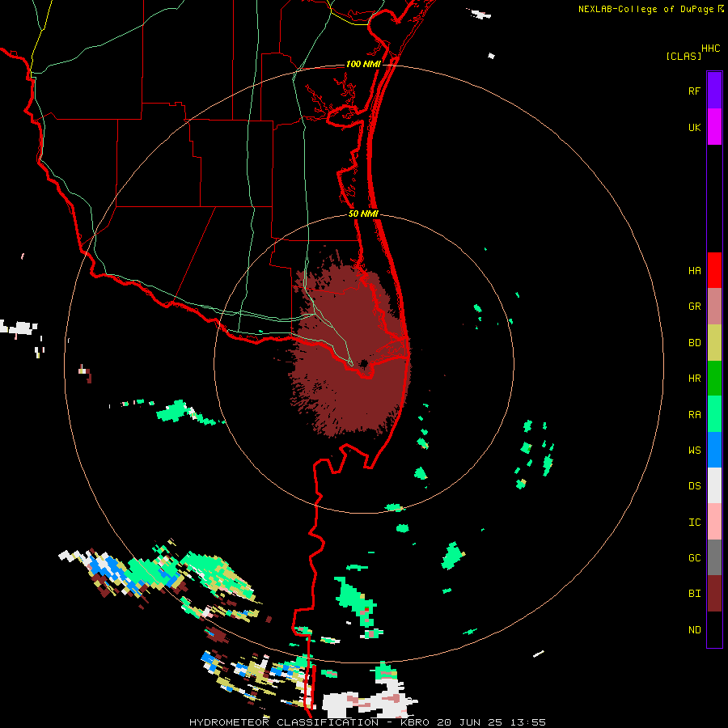Screen dimensions: 728x728
Task: Click the BI brown legend swatch
Action: pyautogui.click(x=714, y=594)
